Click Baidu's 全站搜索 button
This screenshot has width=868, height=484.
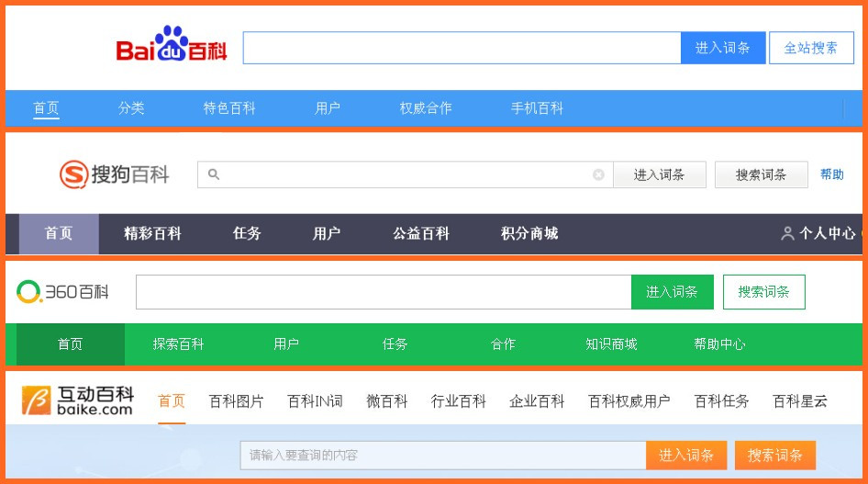[811, 48]
